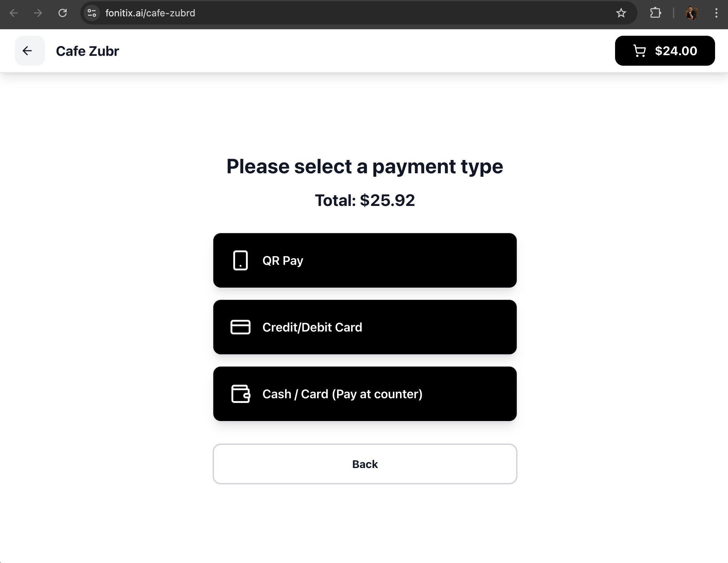The height and width of the screenshot is (563, 728).
Task: Open the shopping cart showing $24.00
Action: click(x=664, y=51)
